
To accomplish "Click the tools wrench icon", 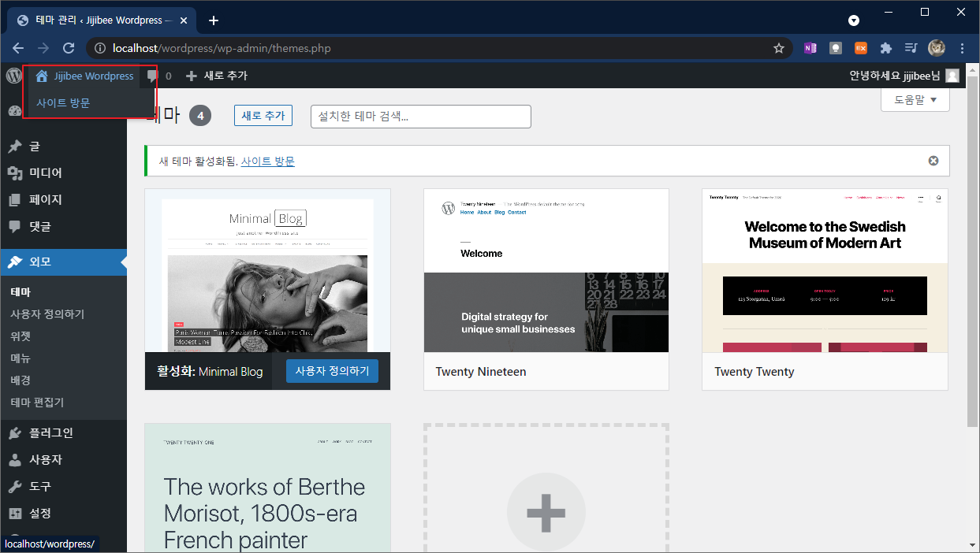I will [14, 487].
